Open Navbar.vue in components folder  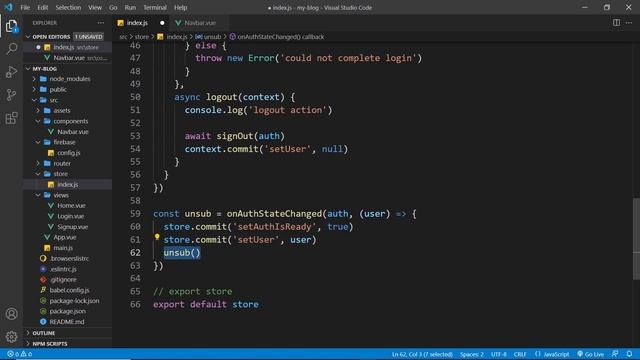(67, 132)
